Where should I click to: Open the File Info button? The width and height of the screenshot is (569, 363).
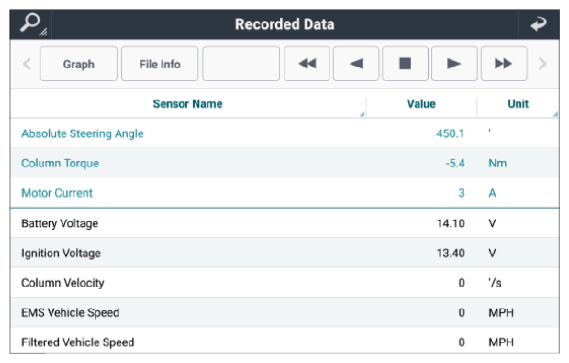[x=160, y=64]
